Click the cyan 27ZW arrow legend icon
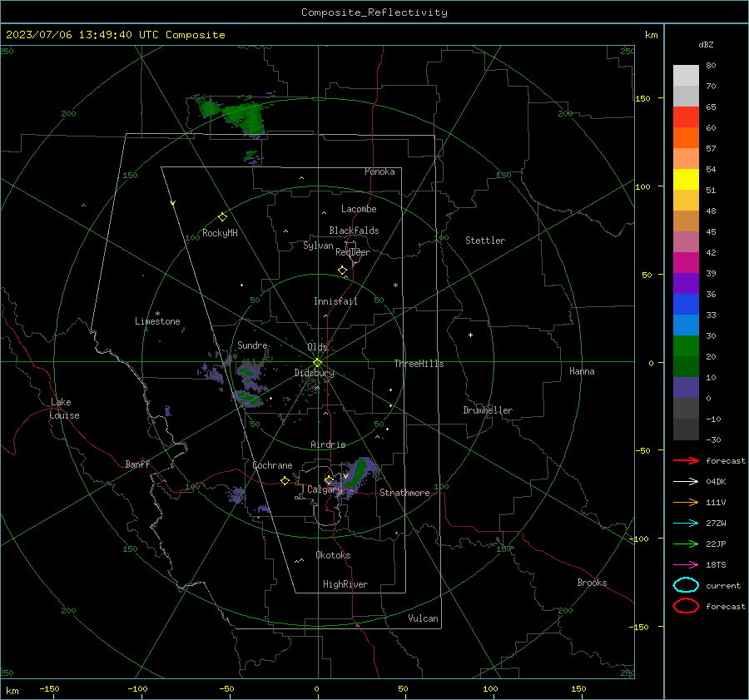The height and width of the screenshot is (700, 749). point(686,524)
